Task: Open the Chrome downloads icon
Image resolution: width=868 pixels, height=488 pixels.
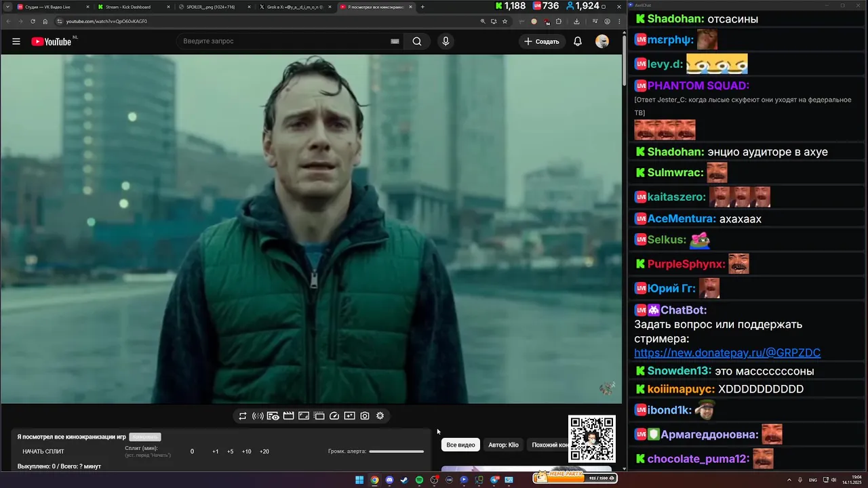Action: tap(576, 21)
